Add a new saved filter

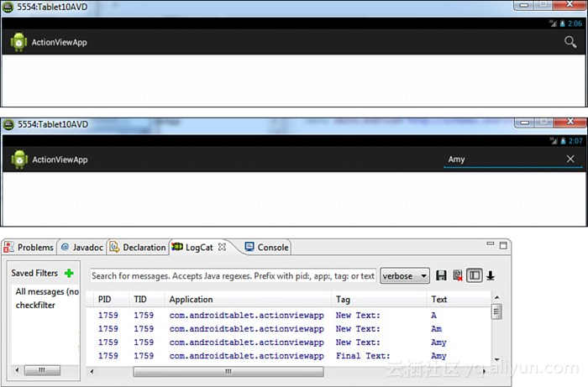click(x=69, y=273)
